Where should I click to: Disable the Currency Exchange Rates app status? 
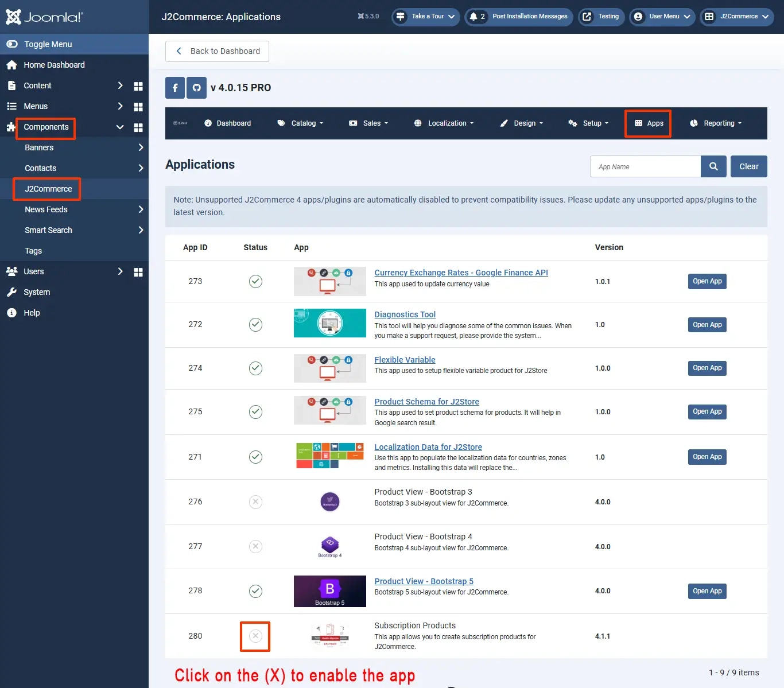[255, 281]
